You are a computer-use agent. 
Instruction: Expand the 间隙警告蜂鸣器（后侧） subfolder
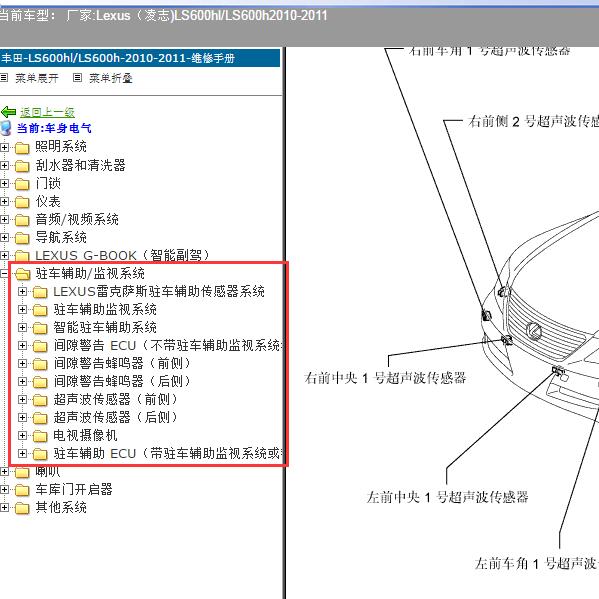pyautogui.click(x=22, y=381)
